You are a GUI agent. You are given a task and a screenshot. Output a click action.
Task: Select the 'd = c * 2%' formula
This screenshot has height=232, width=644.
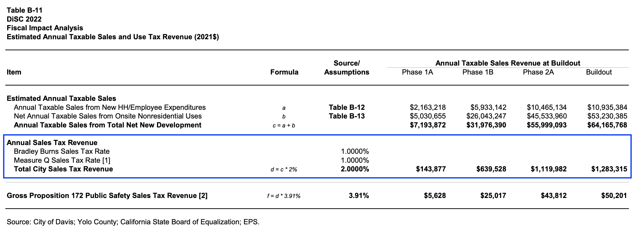pos(284,170)
